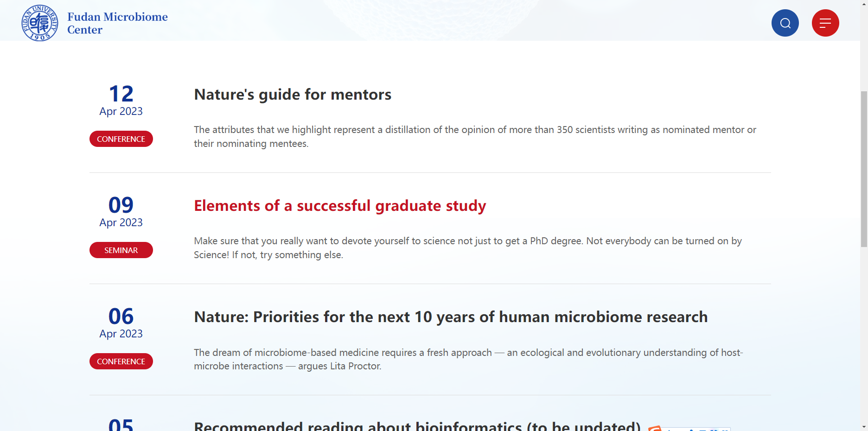Open the human microbiome priorities article
The width and height of the screenshot is (868, 431).
coord(451,317)
